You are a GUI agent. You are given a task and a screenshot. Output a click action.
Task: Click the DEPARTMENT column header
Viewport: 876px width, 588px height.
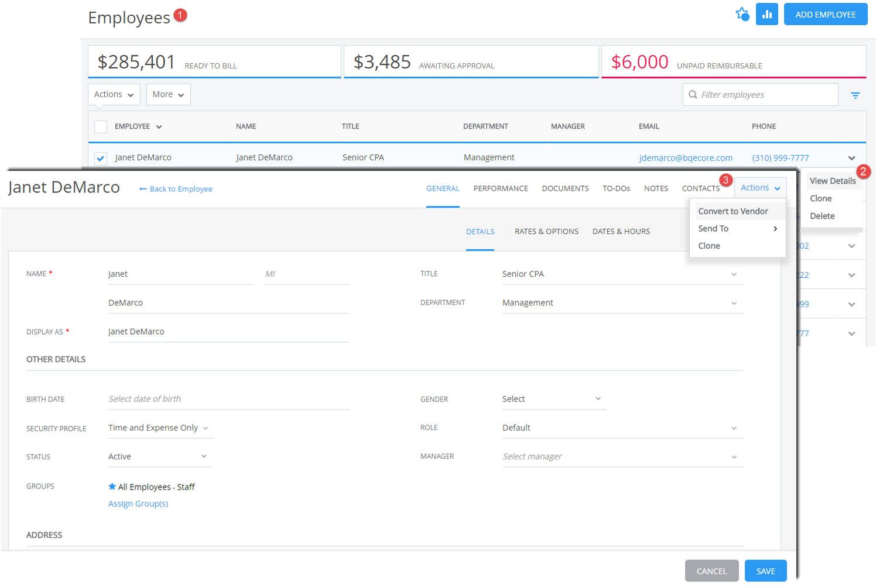click(485, 126)
